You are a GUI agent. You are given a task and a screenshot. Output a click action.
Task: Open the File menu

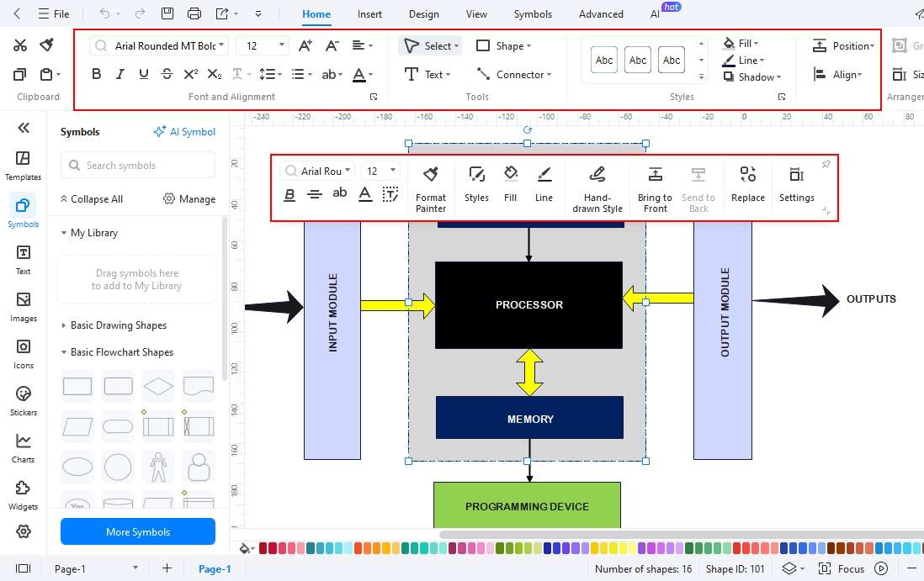click(x=54, y=13)
